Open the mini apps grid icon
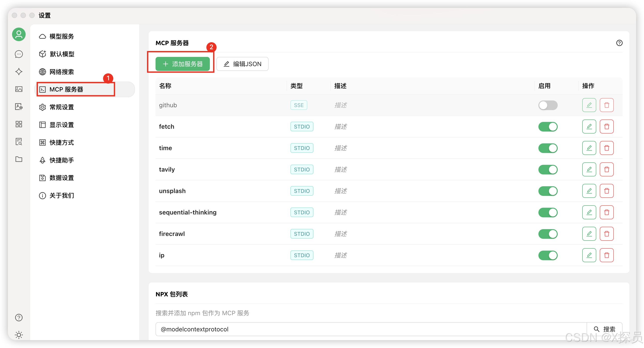This screenshot has width=644, height=348. [x=19, y=124]
